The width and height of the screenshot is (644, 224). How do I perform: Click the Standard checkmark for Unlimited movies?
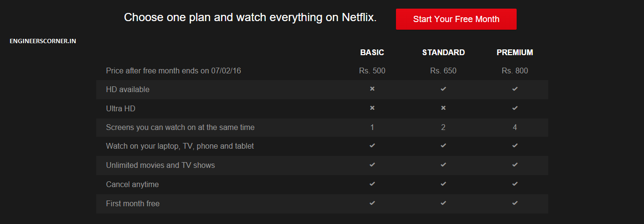point(443,165)
